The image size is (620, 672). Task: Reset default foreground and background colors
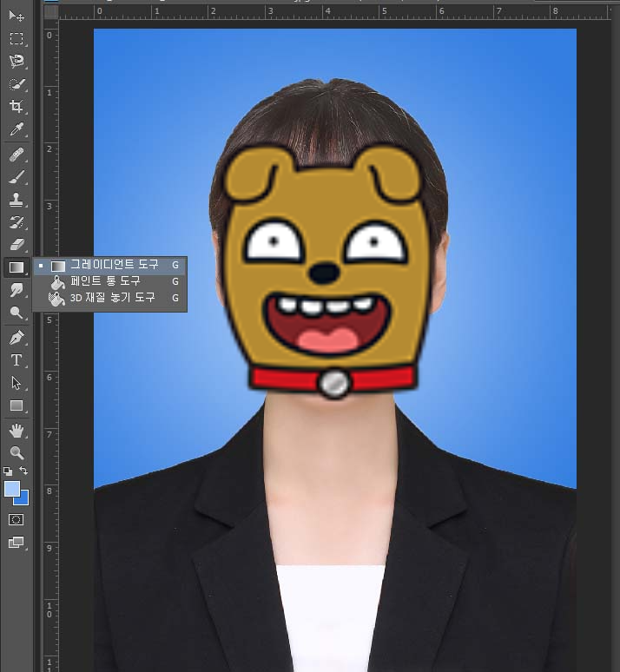[x=8, y=471]
